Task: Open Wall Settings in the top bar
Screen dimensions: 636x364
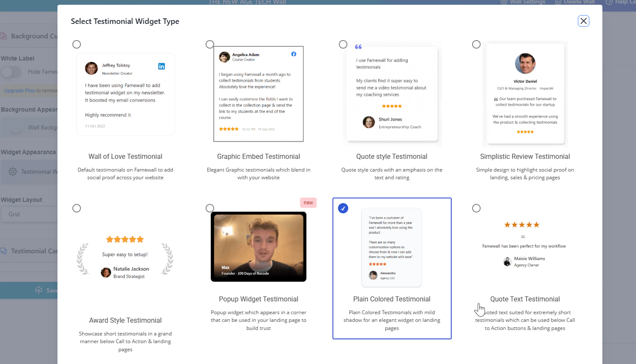Action: click(523, 2)
